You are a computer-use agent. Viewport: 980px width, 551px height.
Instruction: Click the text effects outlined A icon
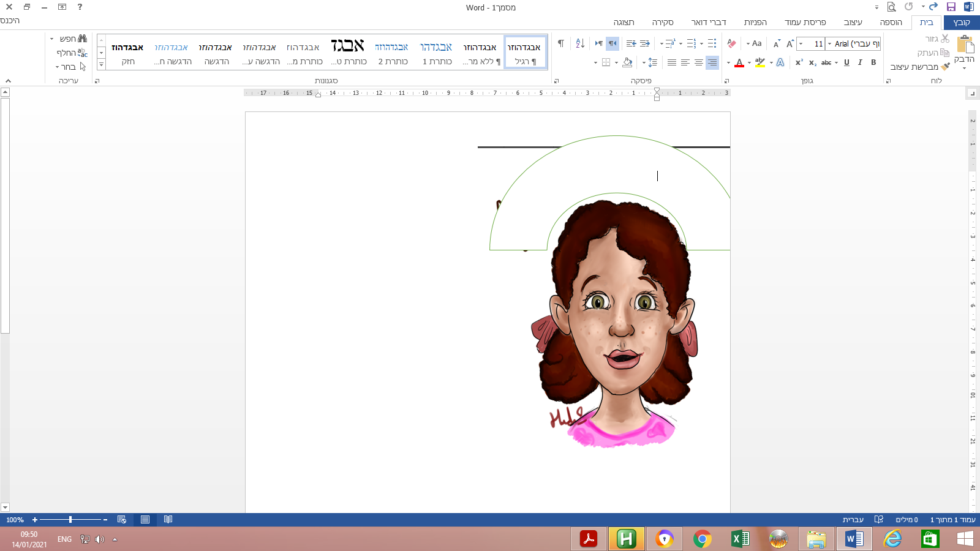(x=780, y=62)
